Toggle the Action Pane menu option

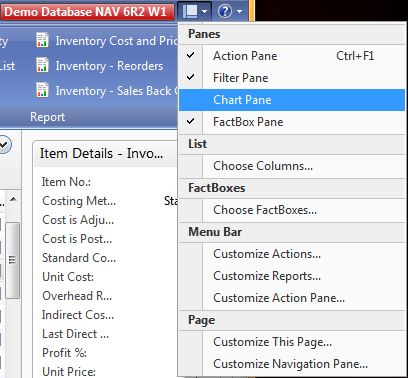pyautogui.click(x=292, y=56)
